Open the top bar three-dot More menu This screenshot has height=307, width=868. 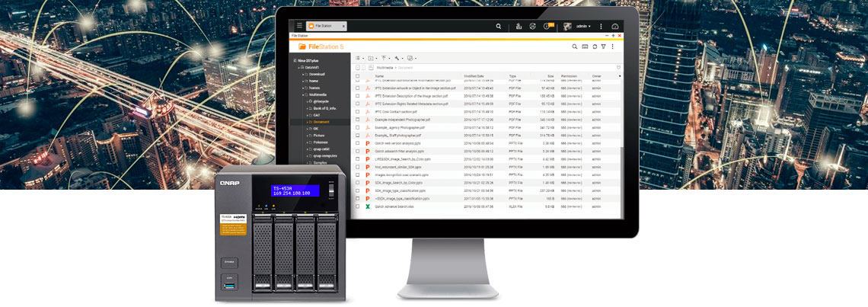(602, 26)
